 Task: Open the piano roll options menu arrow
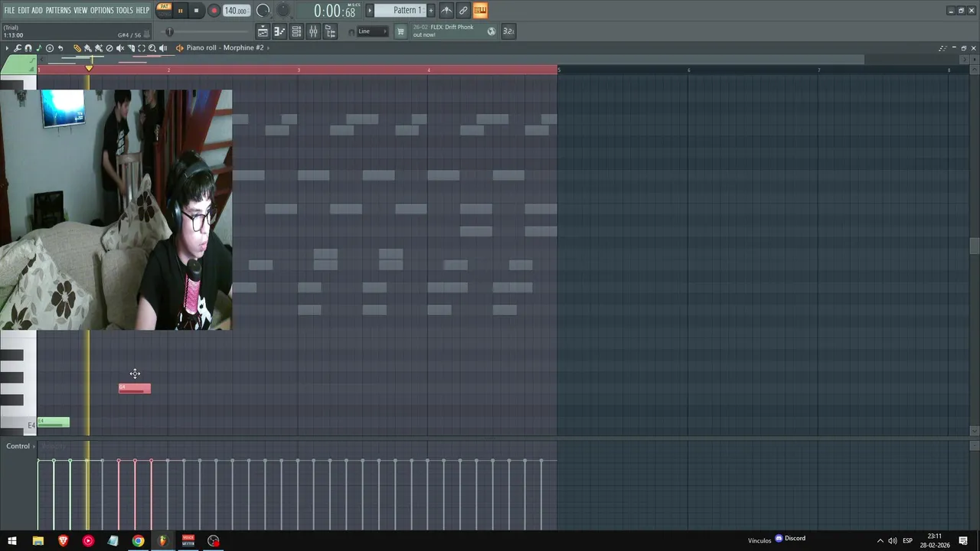pos(7,48)
